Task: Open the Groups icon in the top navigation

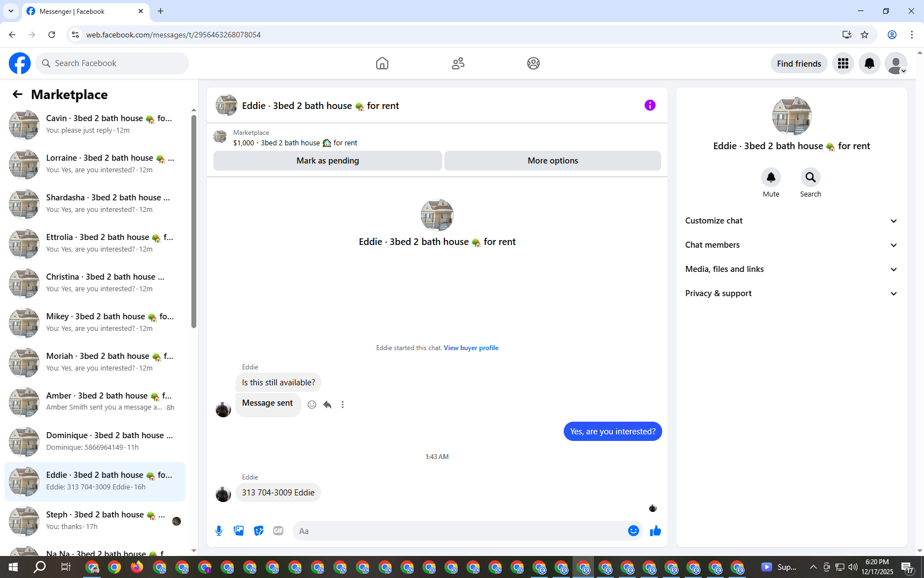Action: (533, 63)
